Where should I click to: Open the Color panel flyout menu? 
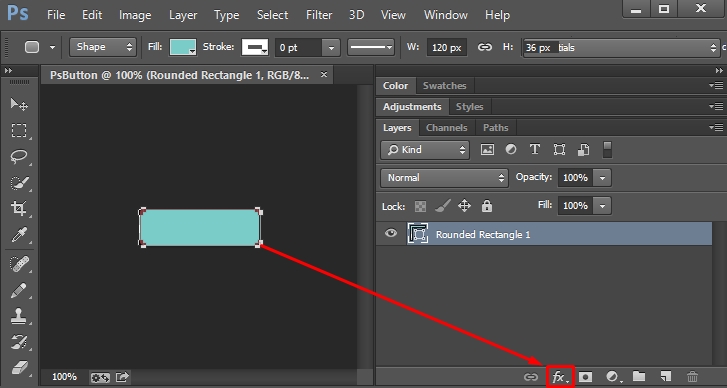(x=716, y=86)
